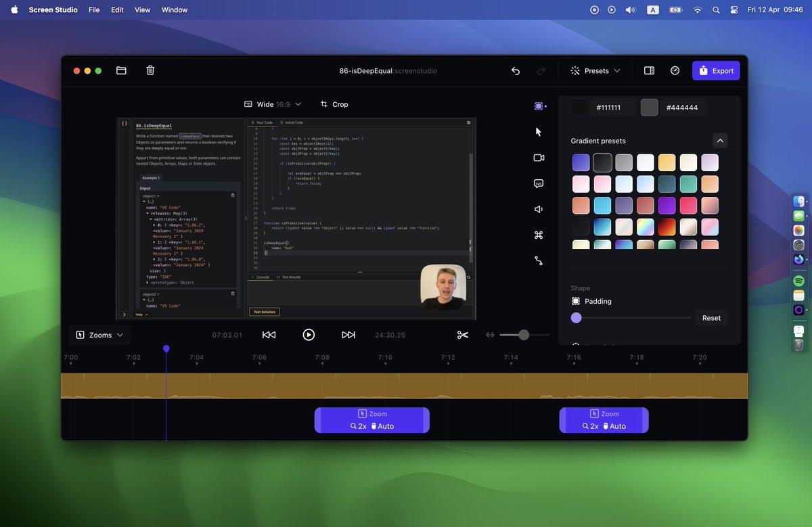Open the Edit menu
This screenshot has width=812, height=527.
[x=117, y=10]
